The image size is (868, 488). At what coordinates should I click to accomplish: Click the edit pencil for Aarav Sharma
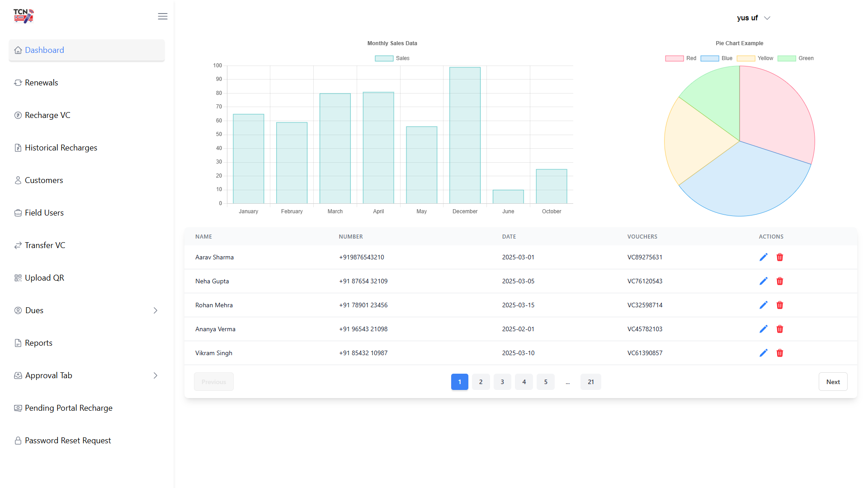point(763,257)
